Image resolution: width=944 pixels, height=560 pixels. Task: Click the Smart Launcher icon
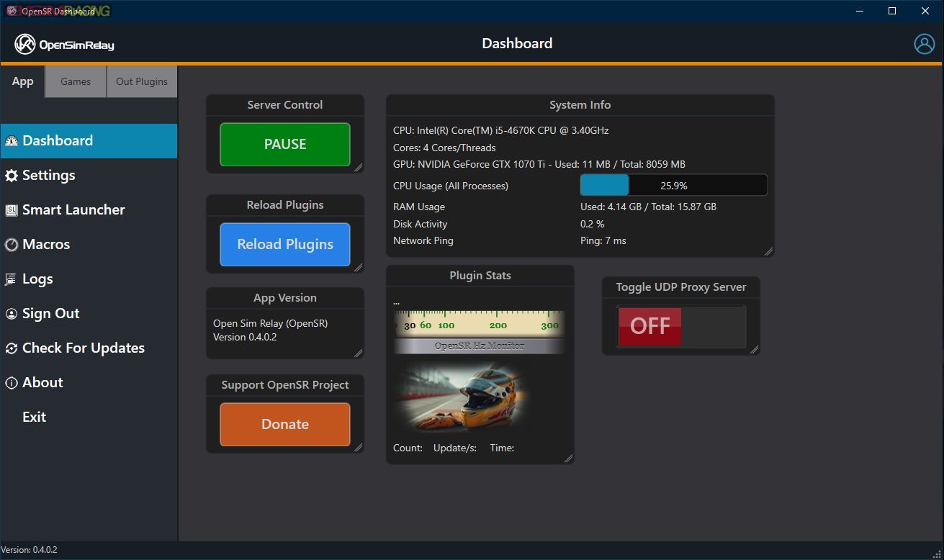click(x=12, y=210)
